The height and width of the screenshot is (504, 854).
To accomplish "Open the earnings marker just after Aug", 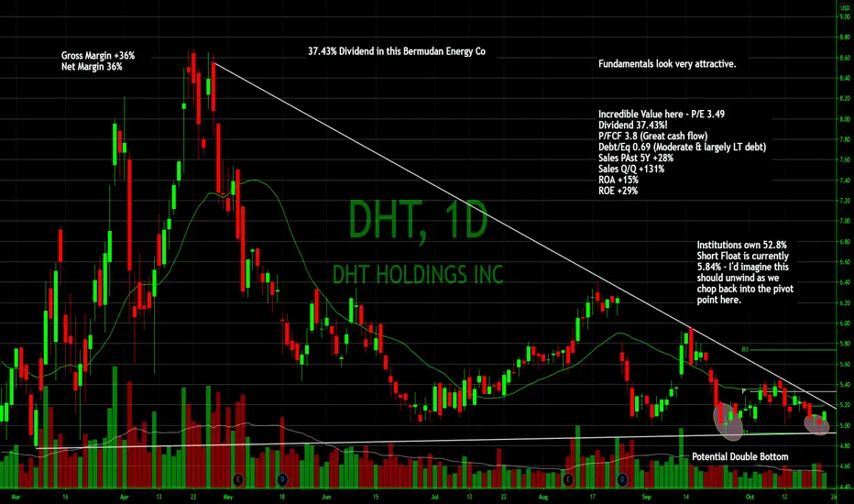I will [x=568, y=479].
